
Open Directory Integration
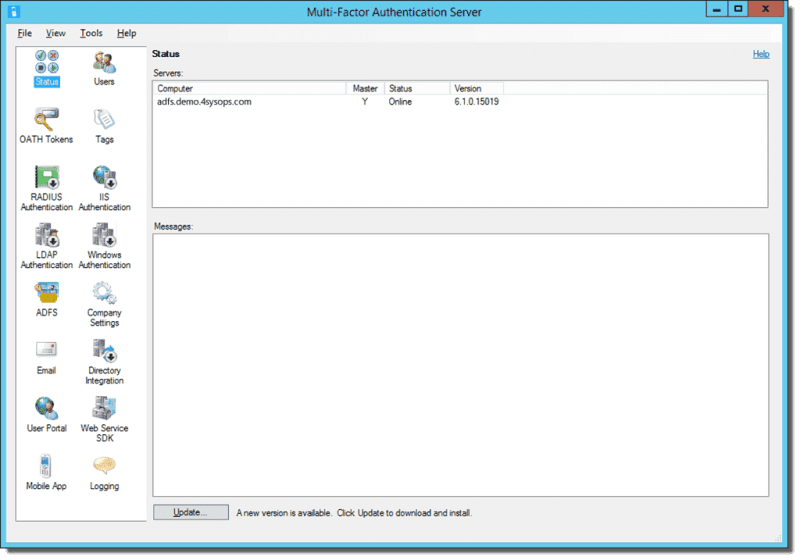pos(104,362)
